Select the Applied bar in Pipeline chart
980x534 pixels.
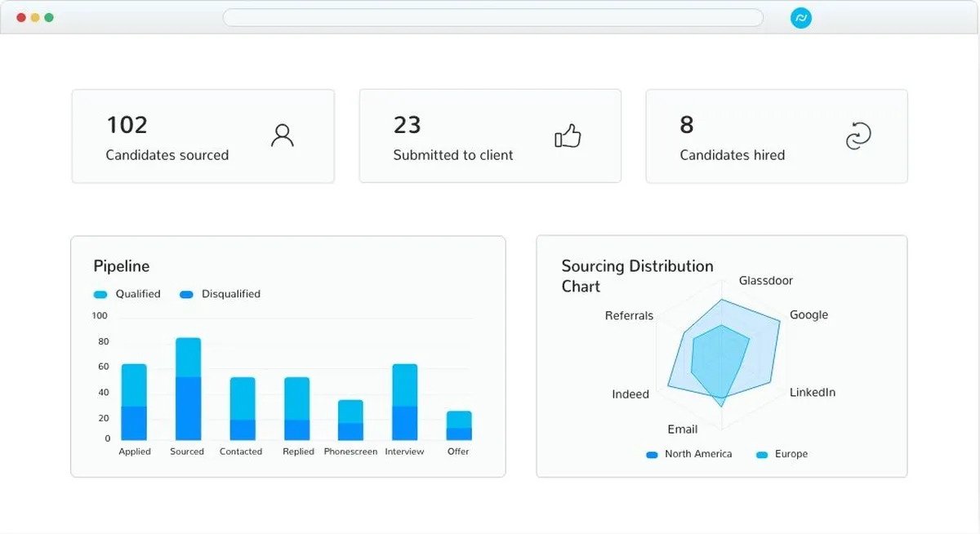coord(134,403)
